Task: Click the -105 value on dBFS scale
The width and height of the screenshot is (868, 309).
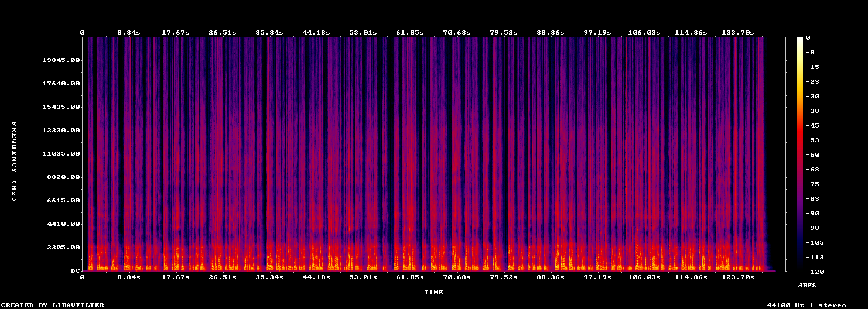Action: (815, 243)
